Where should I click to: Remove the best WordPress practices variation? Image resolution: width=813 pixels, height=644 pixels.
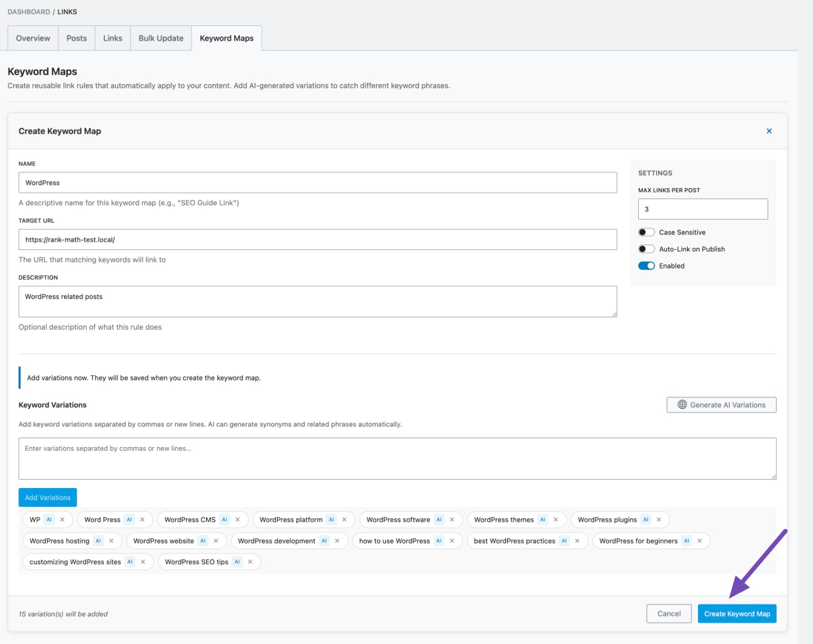(577, 541)
